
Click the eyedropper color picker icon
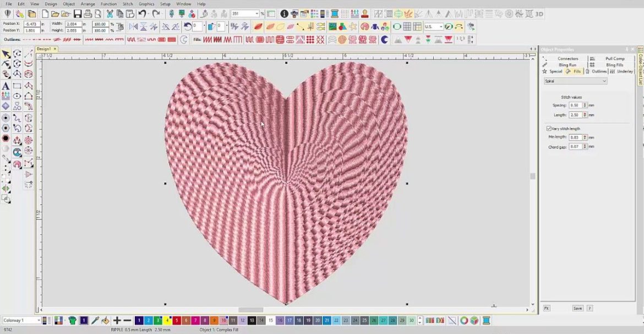pos(95,320)
